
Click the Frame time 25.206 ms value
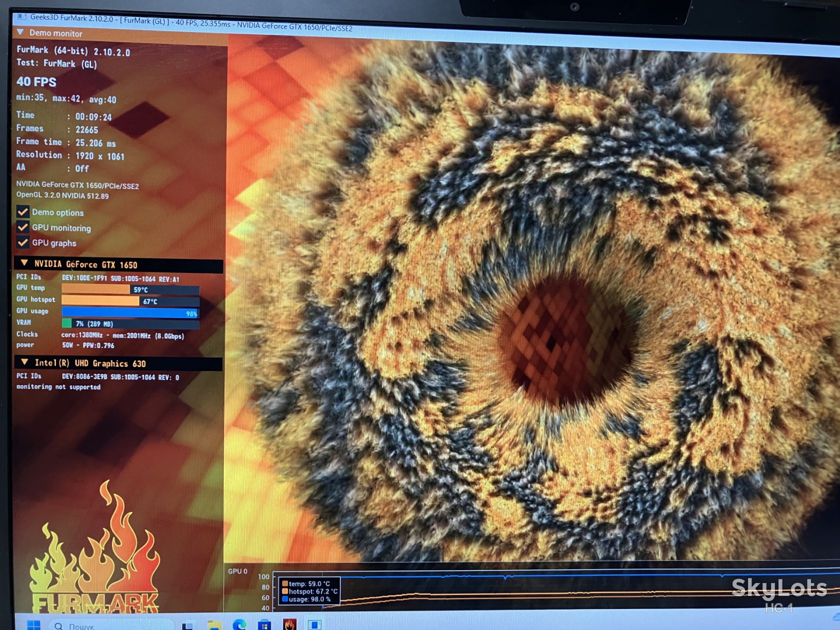95,143
